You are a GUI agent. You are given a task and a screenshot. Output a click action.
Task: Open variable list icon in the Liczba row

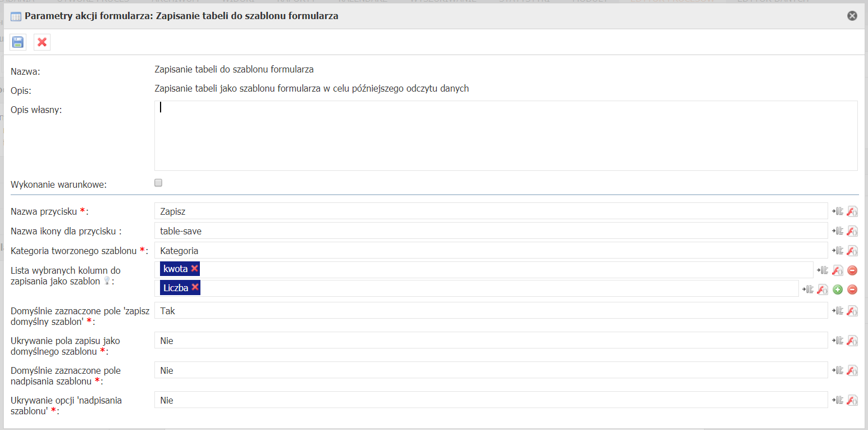pyautogui.click(x=809, y=289)
